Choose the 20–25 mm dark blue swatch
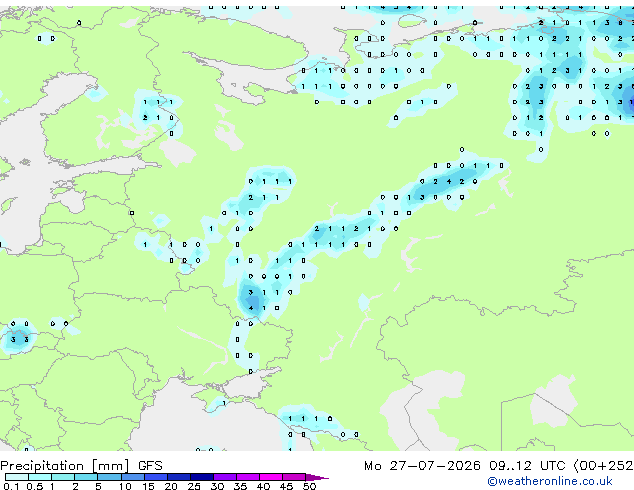Viewport: 634px width, 490px height. [179, 477]
